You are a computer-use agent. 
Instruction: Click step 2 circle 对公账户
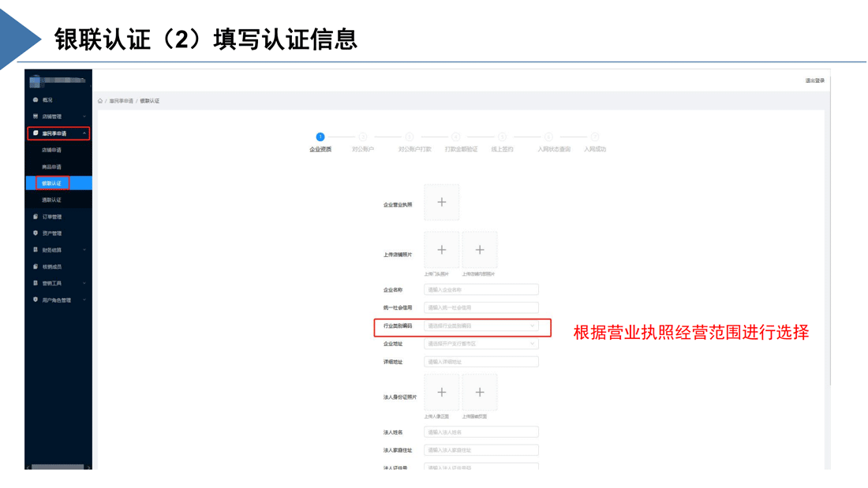click(x=363, y=136)
